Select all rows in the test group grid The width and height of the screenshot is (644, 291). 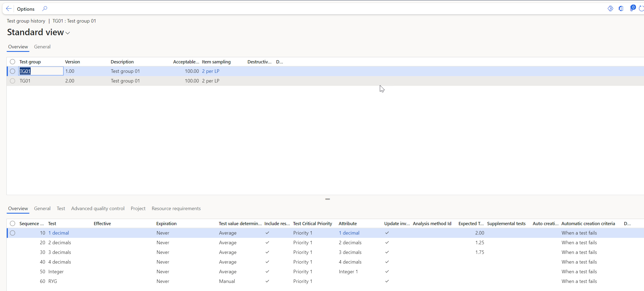coord(12,62)
